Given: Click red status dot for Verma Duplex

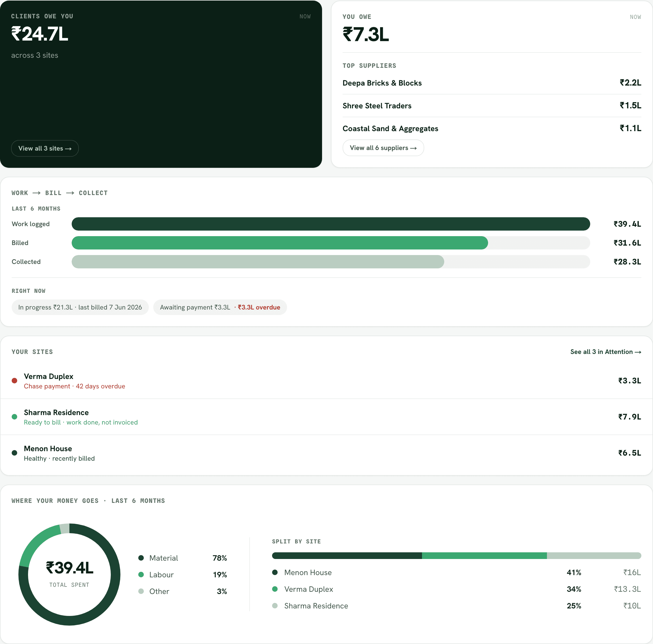Looking at the screenshot, I should (14, 381).
